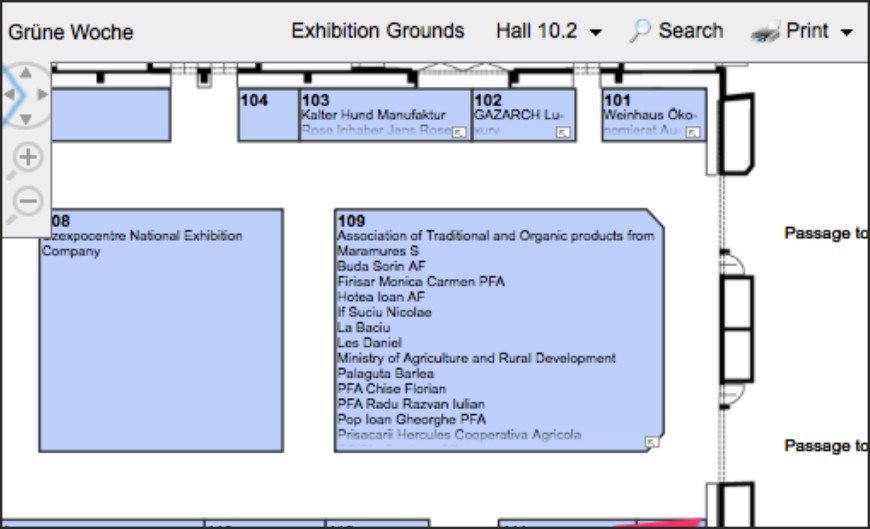Expand stand 102 GAZARCH via corner icon
Viewport: 870px width, 529px height.
click(x=563, y=132)
